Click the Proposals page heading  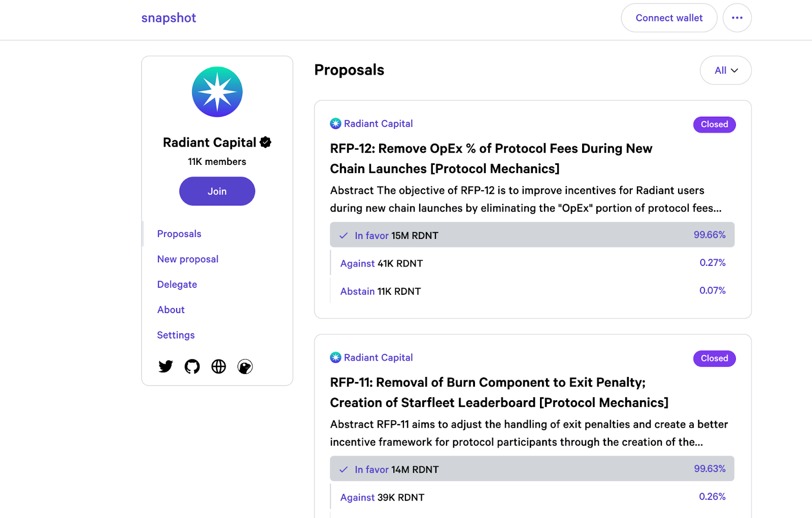click(349, 70)
